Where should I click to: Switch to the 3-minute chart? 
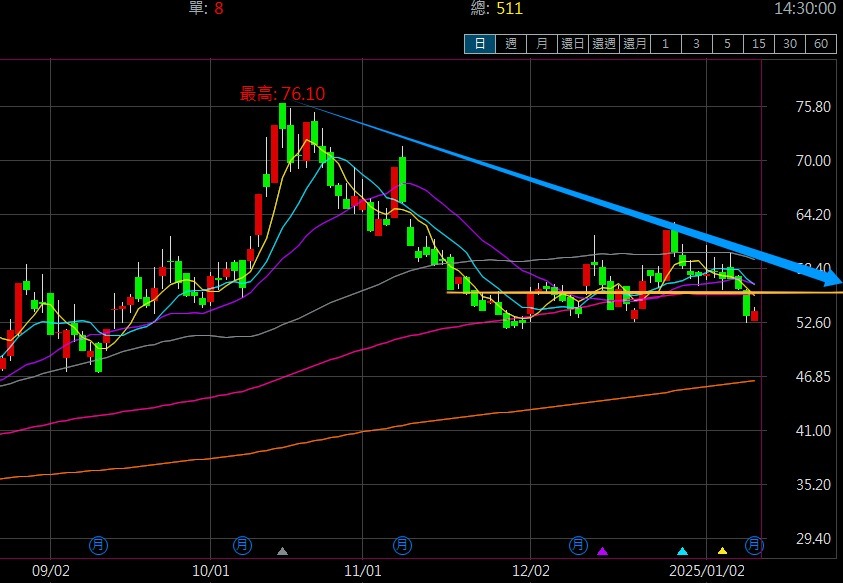(x=697, y=43)
